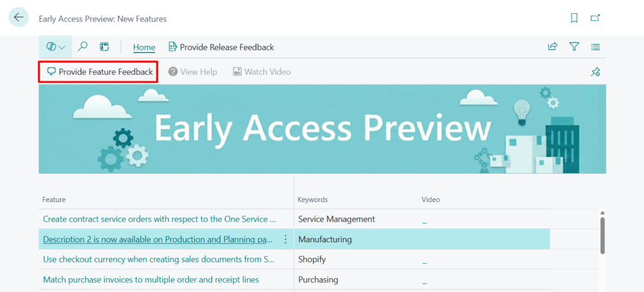Open the filter pane icon

pyautogui.click(x=574, y=47)
